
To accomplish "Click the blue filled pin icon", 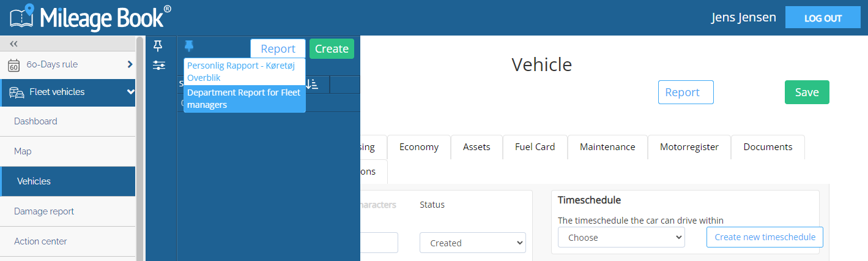I will pyautogui.click(x=189, y=45).
